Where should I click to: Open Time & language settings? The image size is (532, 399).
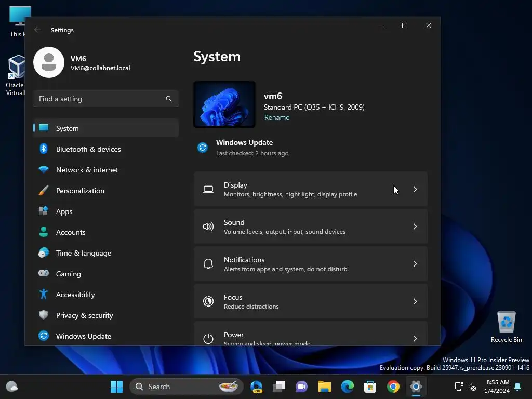(106, 253)
